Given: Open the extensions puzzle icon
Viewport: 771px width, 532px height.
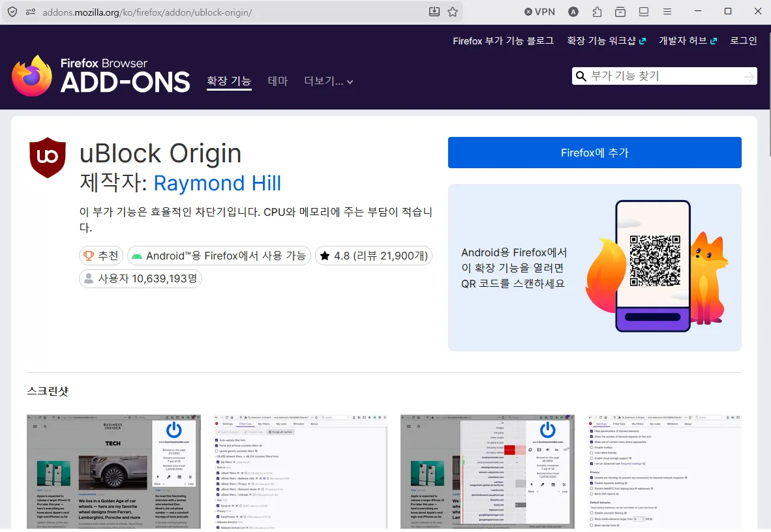Looking at the screenshot, I should pyautogui.click(x=597, y=12).
